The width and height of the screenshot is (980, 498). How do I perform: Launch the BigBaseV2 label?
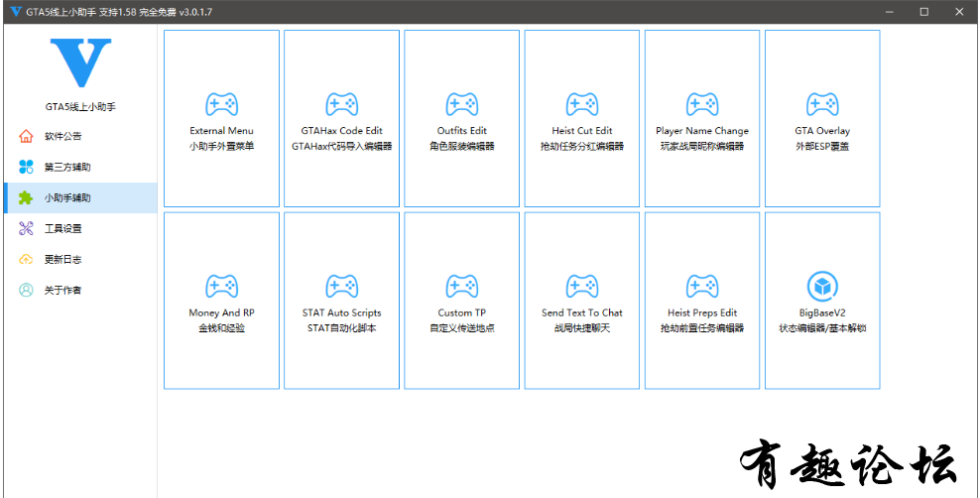(x=822, y=312)
